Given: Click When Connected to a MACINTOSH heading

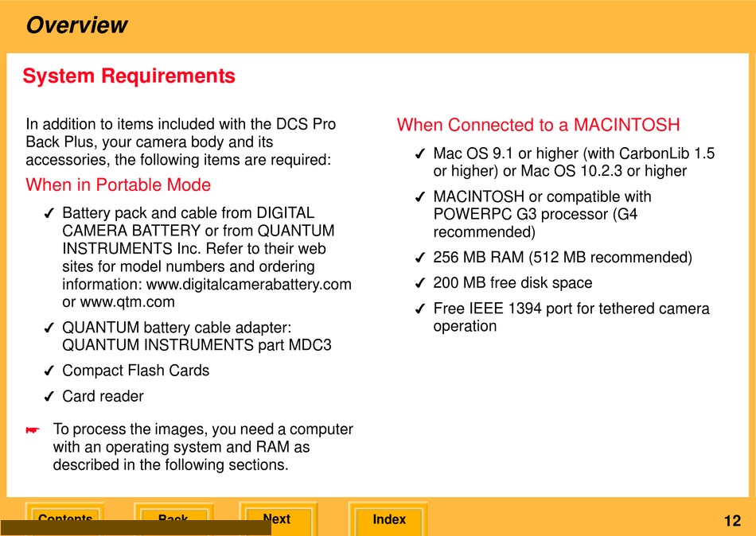Looking at the screenshot, I should click(x=538, y=125).
